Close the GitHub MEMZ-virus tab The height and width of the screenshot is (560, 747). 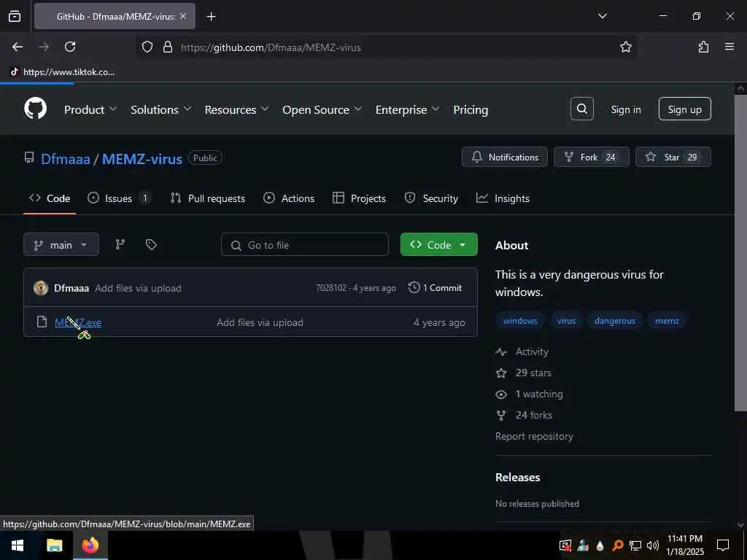click(183, 16)
